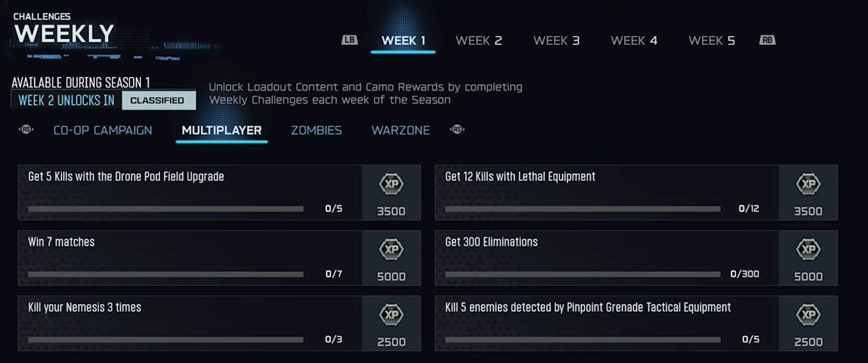Click the Get 300 Eliminations progress bar
This screenshot has width=868, height=363.
click(x=582, y=274)
